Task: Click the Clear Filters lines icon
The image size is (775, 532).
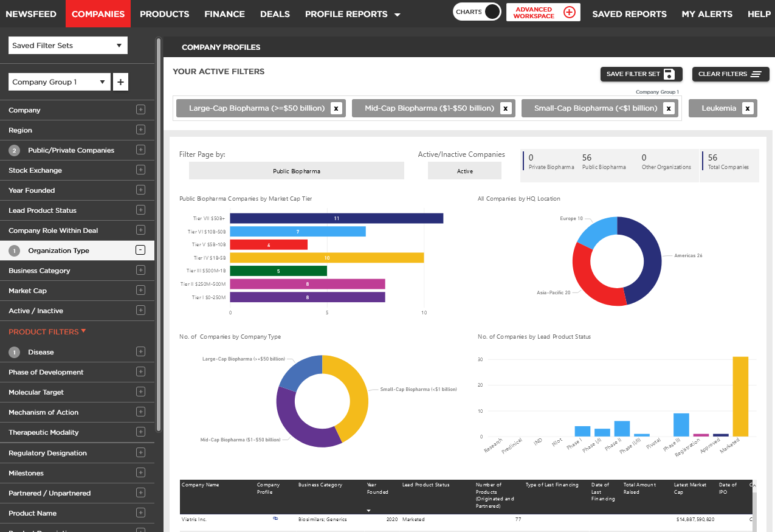Action: tap(756, 74)
